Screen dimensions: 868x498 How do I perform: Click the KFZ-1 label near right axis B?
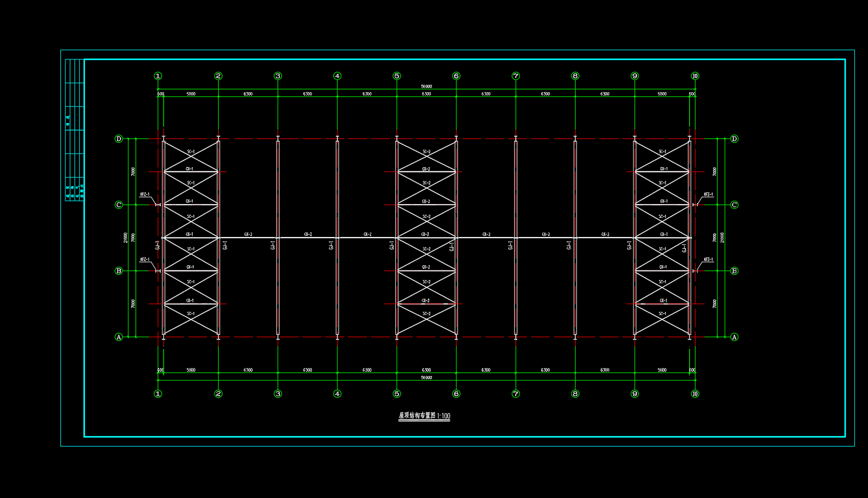point(708,259)
